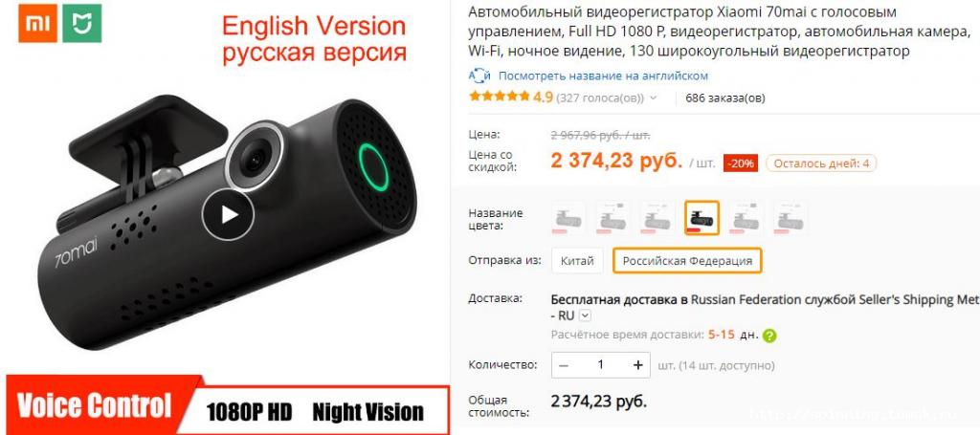Select the last color variant thumbnail
This screenshot has height=435, width=980.
pyautogui.click(x=790, y=218)
